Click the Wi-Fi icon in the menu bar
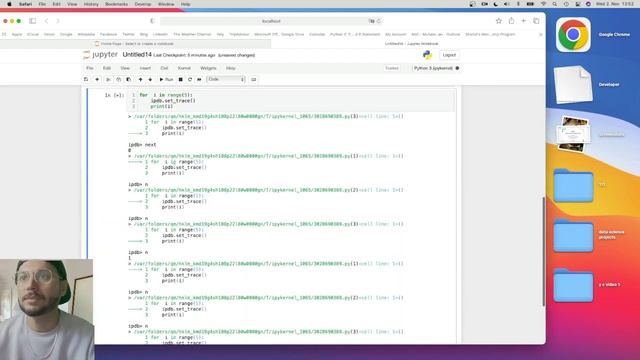The image size is (640, 360). coord(543,4)
